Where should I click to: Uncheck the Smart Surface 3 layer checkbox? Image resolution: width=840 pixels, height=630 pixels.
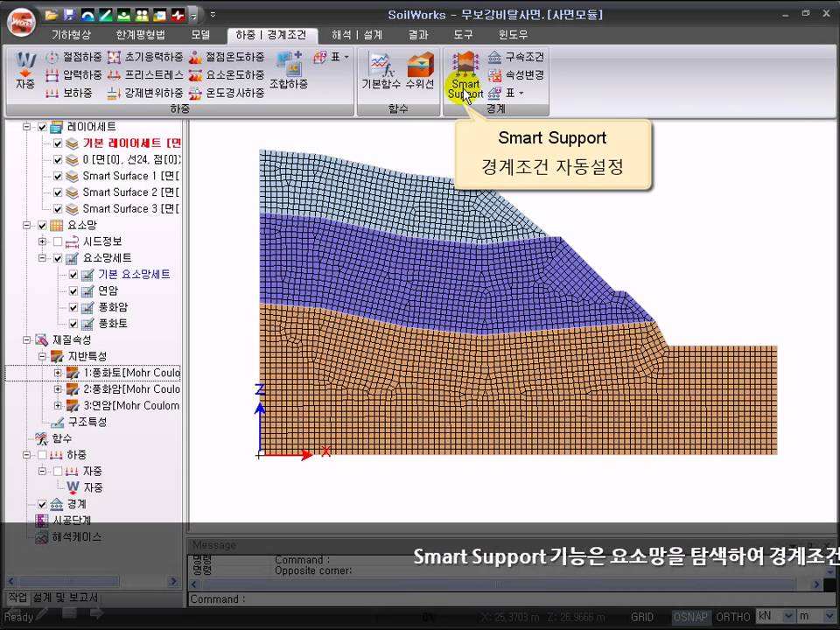(58, 209)
